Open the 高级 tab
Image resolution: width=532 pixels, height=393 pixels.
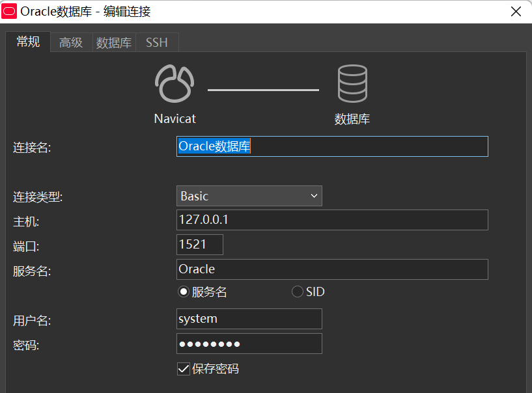(71, 43)
